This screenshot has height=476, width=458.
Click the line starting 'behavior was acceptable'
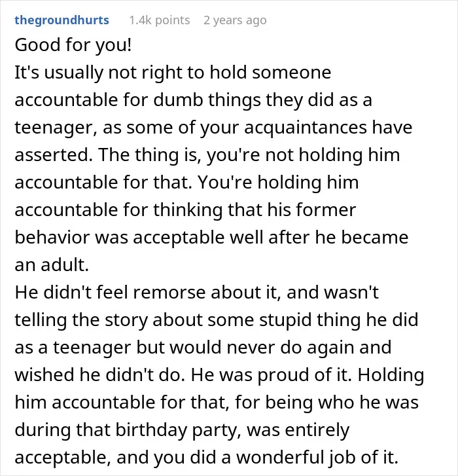point(211,238)
